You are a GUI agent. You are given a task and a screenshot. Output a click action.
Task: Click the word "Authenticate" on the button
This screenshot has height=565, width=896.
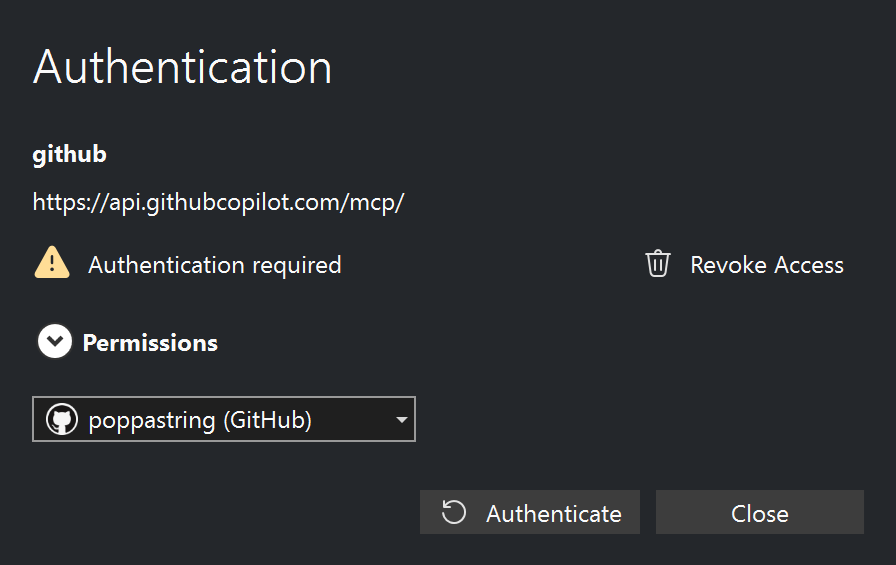pyautogui.click(x=554, y=514)
